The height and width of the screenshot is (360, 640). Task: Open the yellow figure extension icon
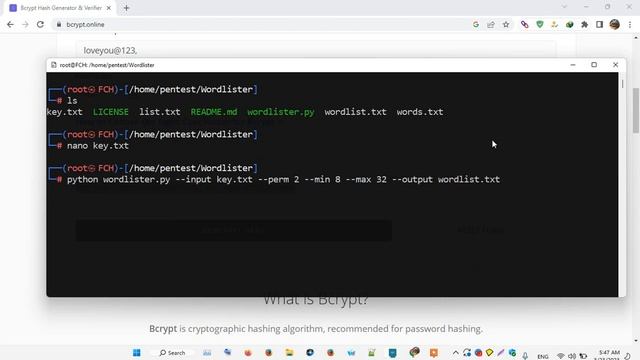[554, 24]
